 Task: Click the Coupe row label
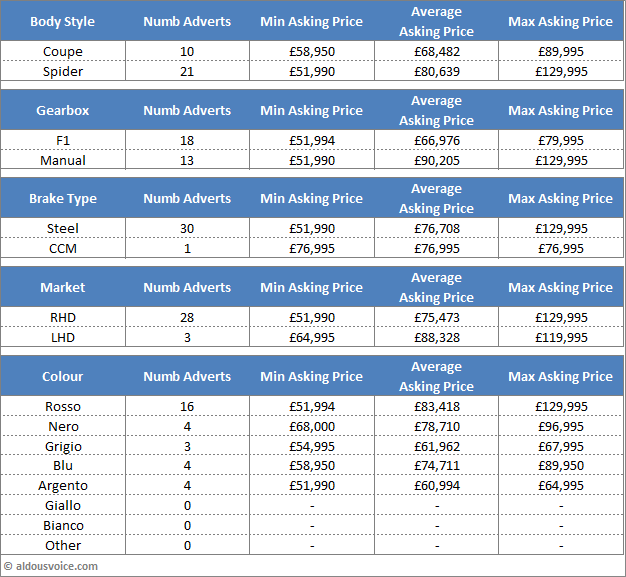click(63, 51)
